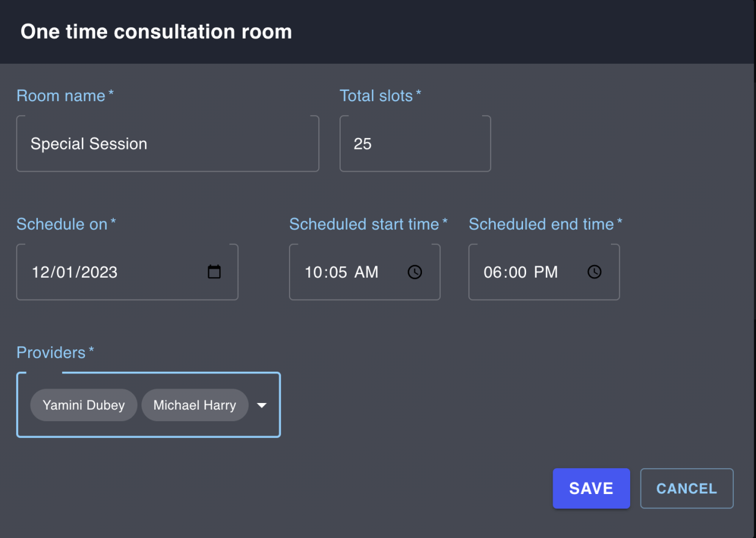Click the Michael Harry provider chip
756x538 pixels.
coord(195,405)
